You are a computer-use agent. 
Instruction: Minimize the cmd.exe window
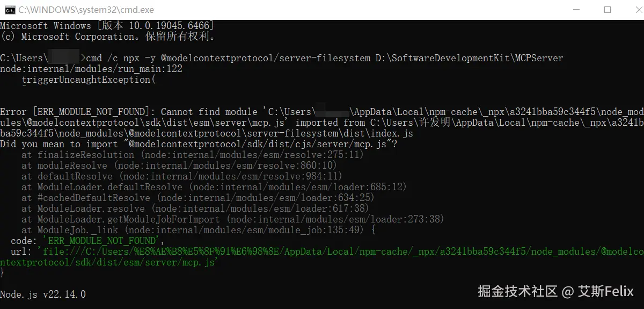577,10
